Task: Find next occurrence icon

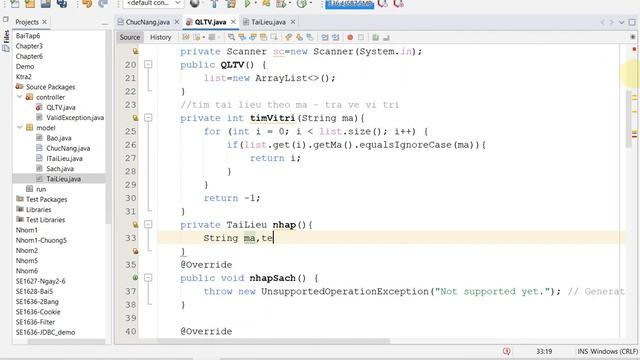Action: [x=253, y=37]
